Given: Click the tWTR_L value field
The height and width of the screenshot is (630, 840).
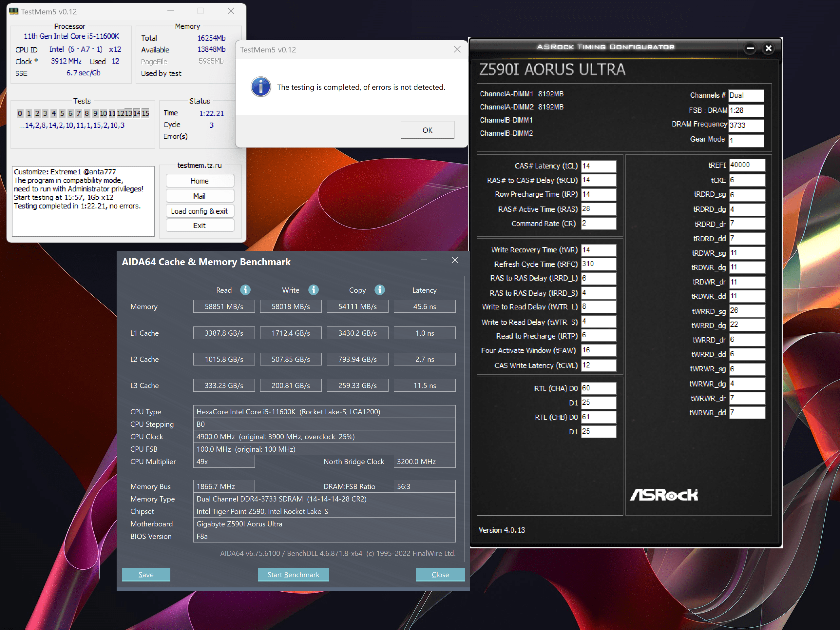Looking at the screenshot, I should 599,307.
